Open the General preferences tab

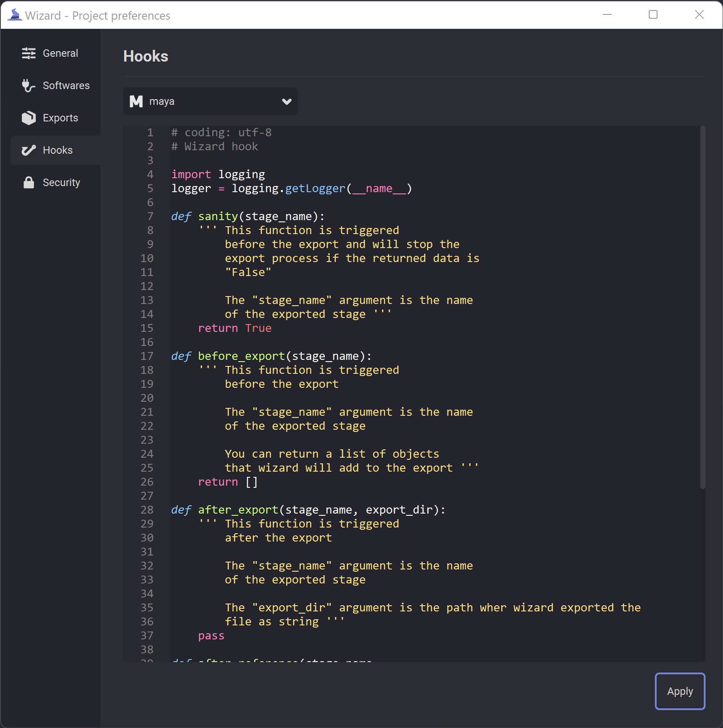coord(55,53)
